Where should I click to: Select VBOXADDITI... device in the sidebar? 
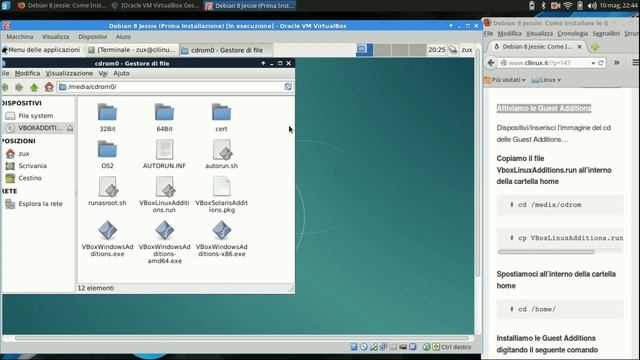34,128
